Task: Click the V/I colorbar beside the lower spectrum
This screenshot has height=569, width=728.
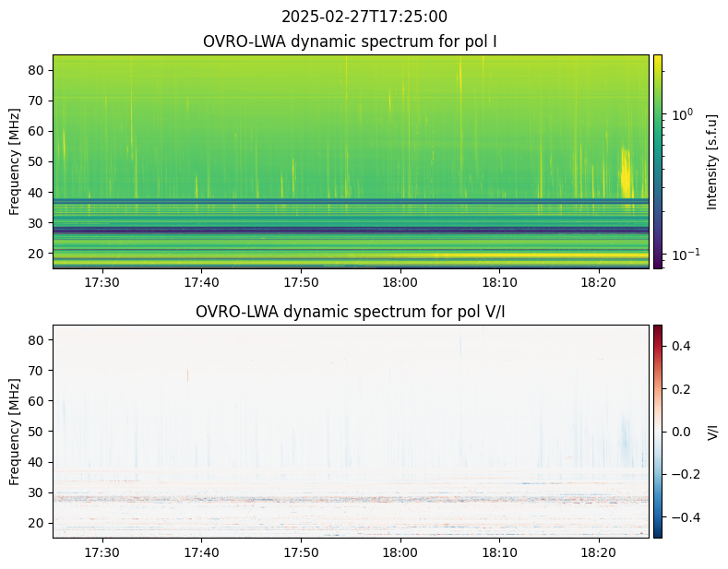Action: coord(658,432)
